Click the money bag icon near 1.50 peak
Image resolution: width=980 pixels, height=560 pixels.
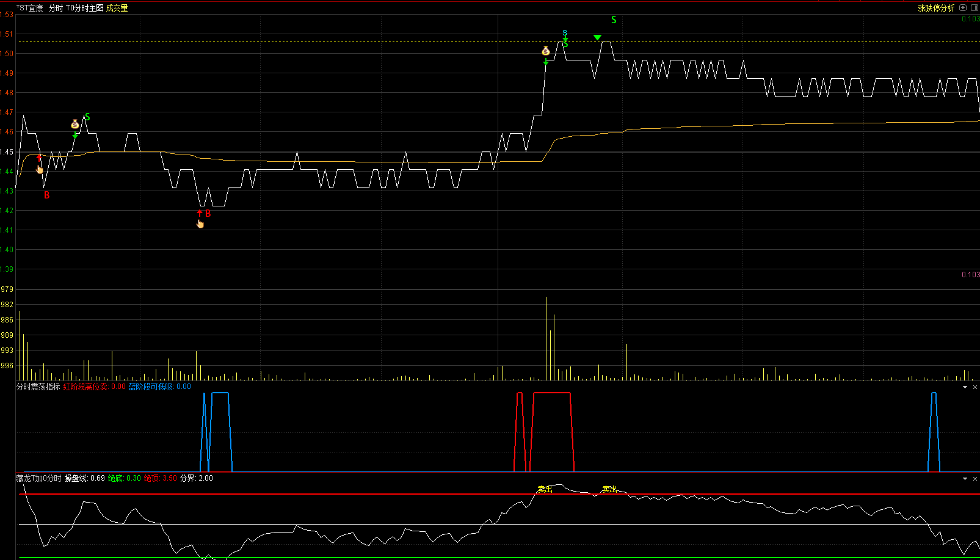pos(546,51)
